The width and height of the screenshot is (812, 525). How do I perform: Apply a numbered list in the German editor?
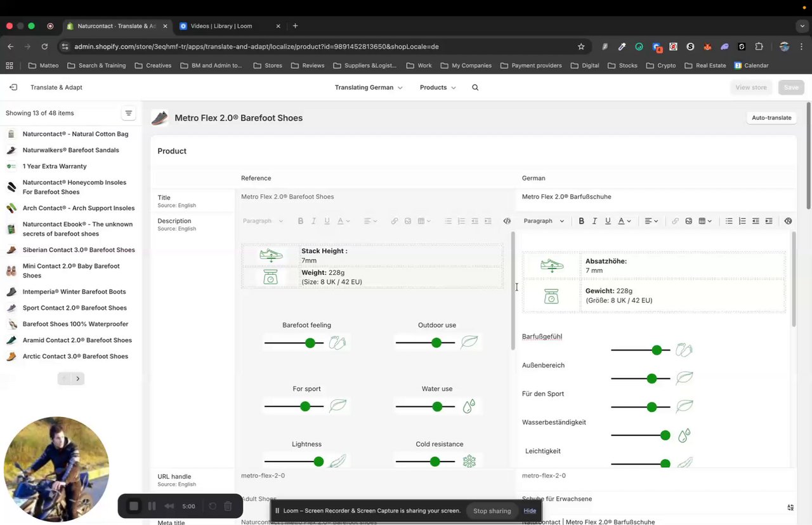(x=742, y=221)
